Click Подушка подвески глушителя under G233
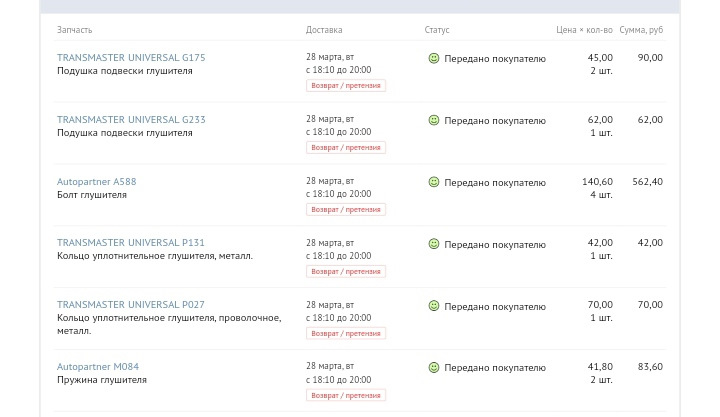 pyautogui.click(x=124, y=133)
